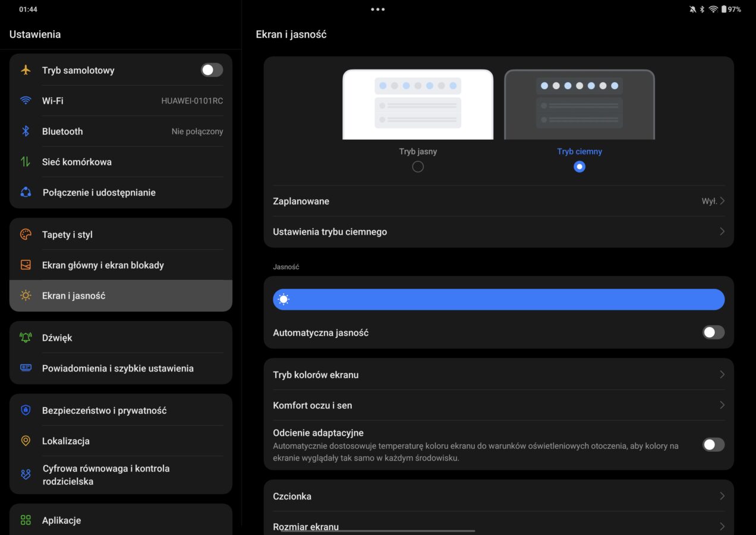The height and width of the screenshot is (535, 756).
Task: Click the Zaplanowane label
Action: click(x=301, y=201)
